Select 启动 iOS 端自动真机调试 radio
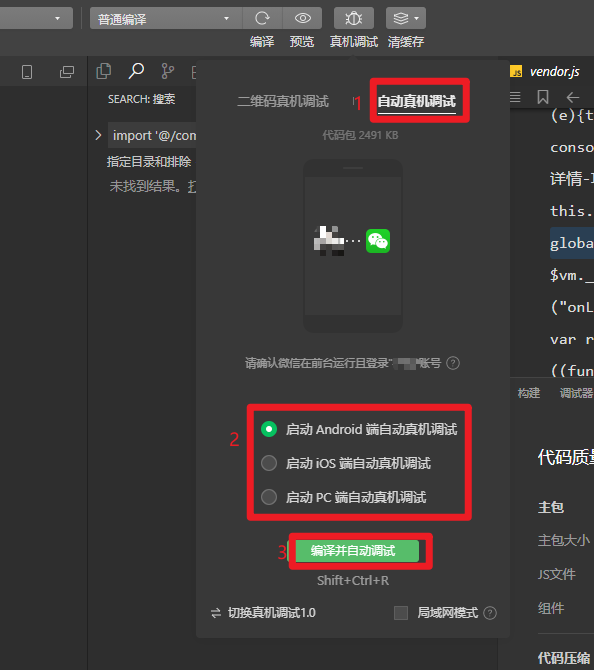Screen dimensions: 594x670 [269, 463]
